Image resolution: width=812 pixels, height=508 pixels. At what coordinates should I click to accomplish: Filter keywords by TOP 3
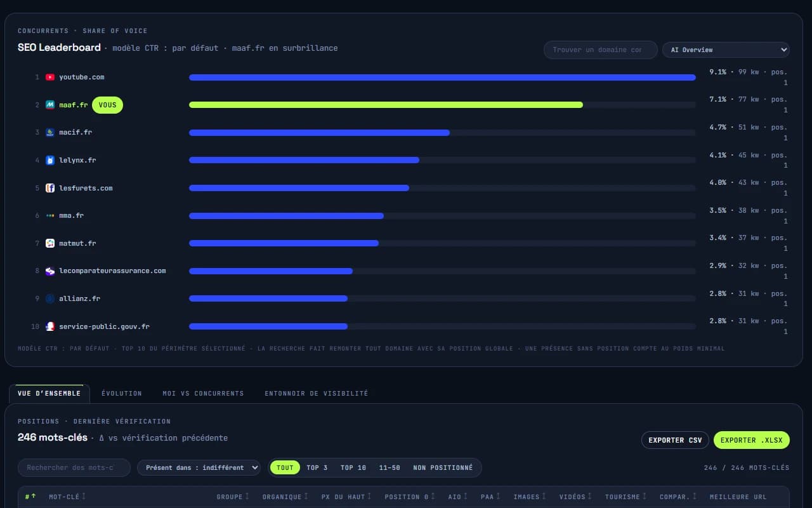[x=317, y=467]
